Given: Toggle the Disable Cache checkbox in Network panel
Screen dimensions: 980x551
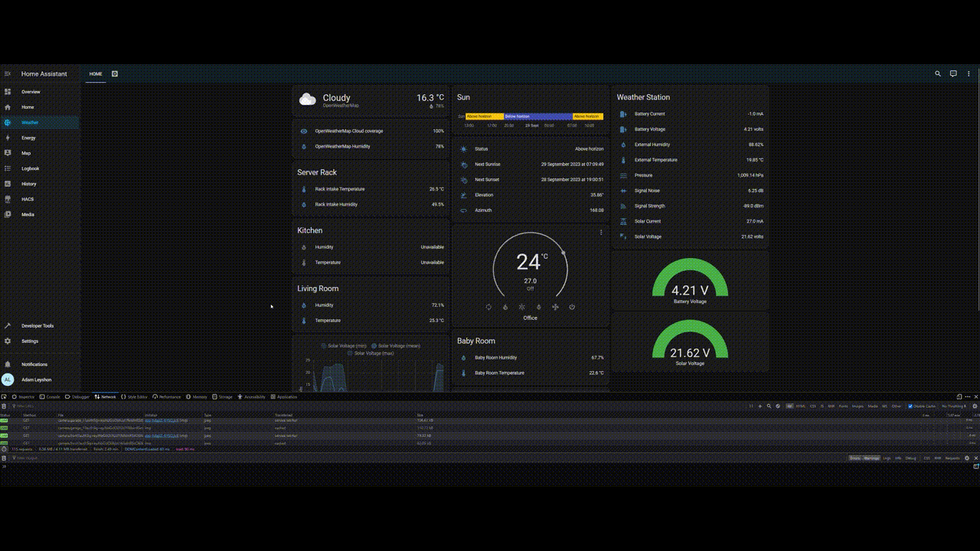Looking at the screenshot, I should tap(910, 406).
